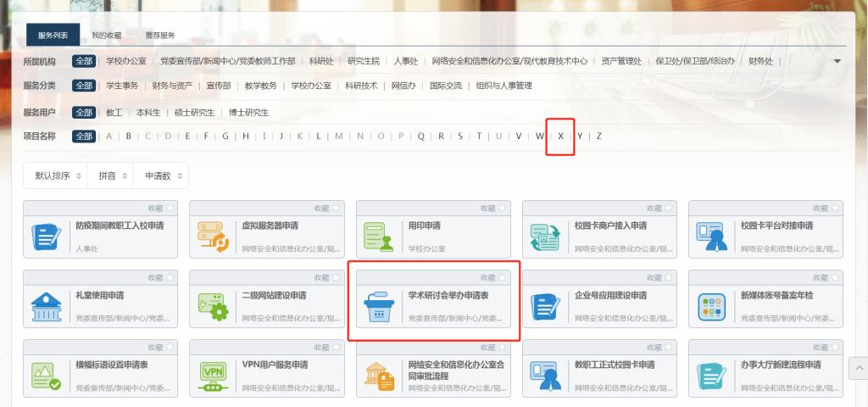Sort services by 申请数

(x=162, y=176)
